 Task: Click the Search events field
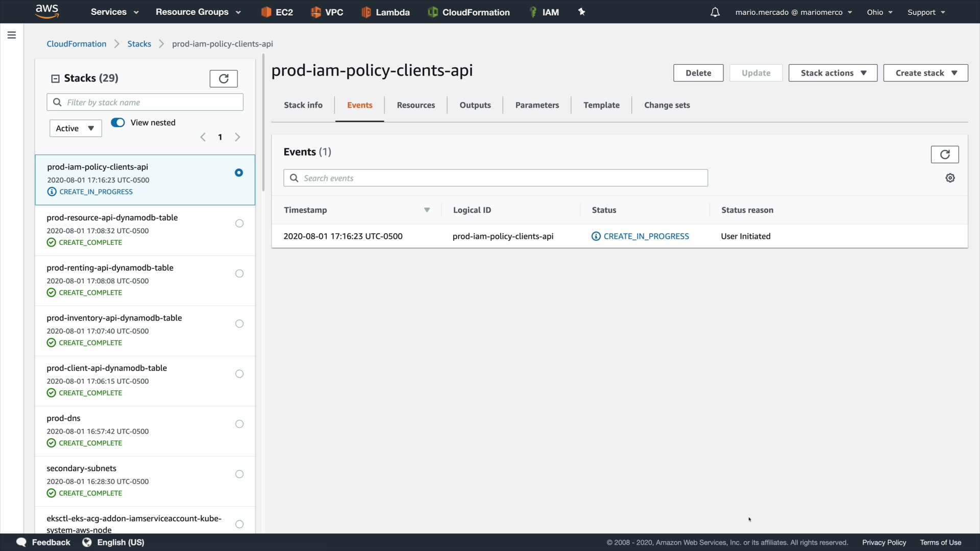coord(495,178)
